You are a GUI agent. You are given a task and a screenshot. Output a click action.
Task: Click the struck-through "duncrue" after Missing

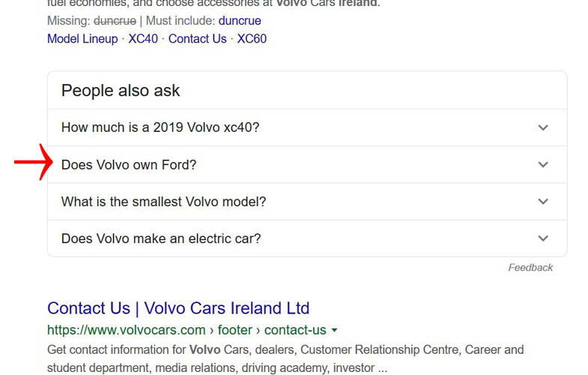(x=115, y=21)
